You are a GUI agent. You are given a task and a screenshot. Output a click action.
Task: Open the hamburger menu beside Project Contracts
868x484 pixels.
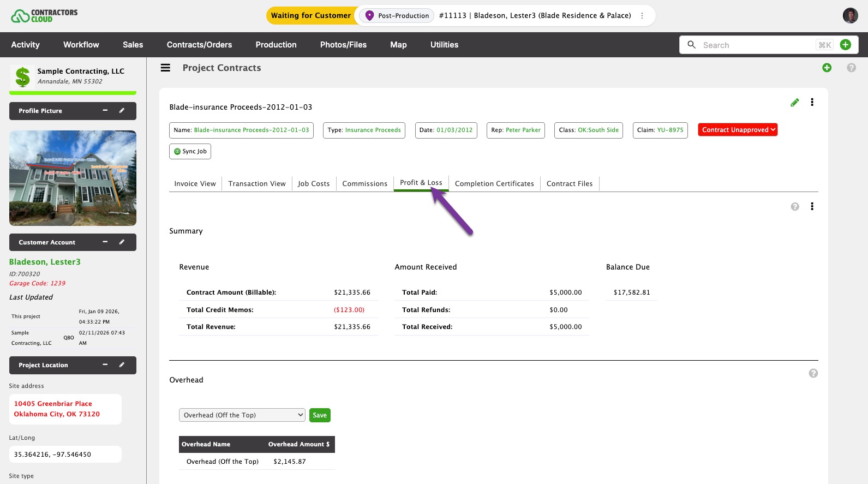click(165, 68)
